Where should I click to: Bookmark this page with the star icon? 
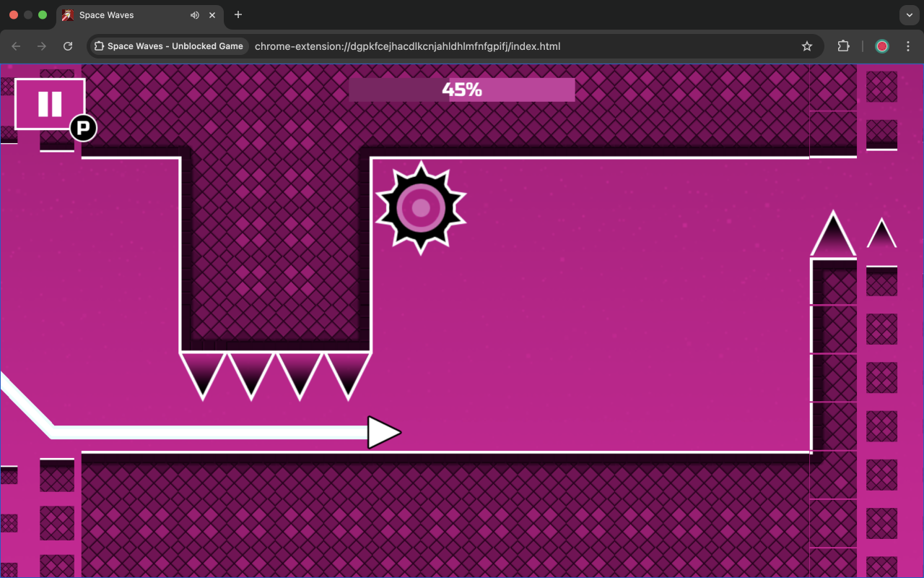[x=807, y=46]
